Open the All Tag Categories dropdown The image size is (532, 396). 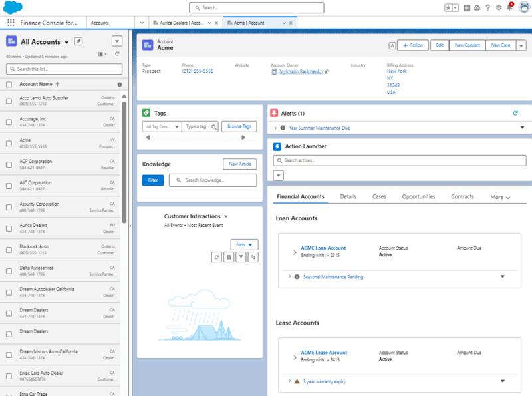tap(162, 127)
